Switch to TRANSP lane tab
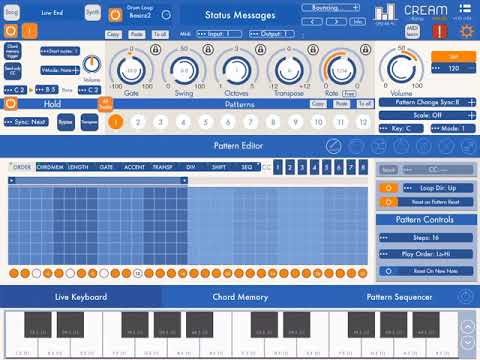 tap(162, 167)
